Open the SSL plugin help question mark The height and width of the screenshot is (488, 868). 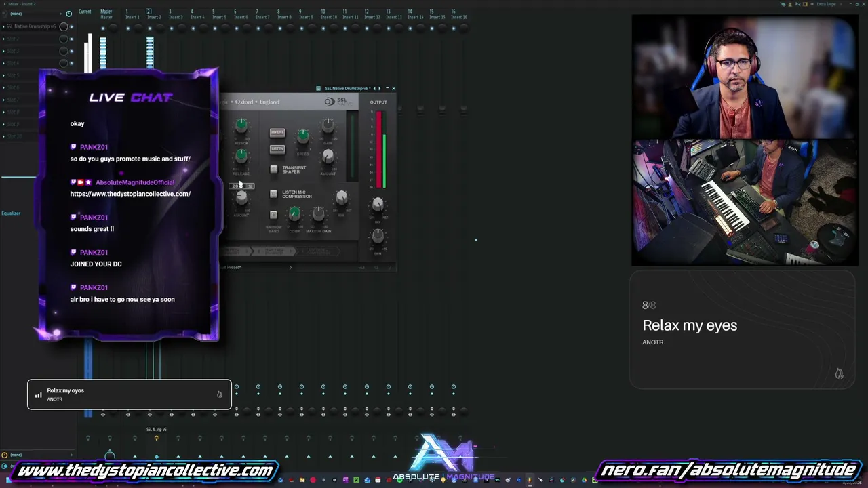click(390, 268)
